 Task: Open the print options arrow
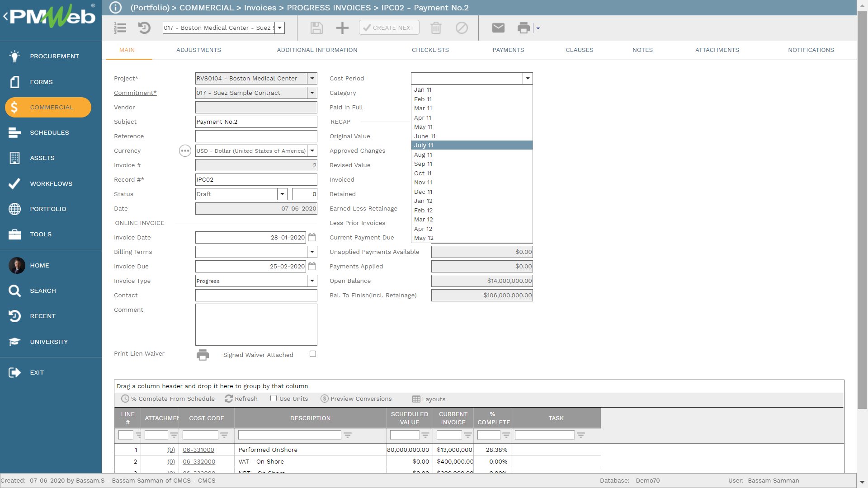(538, 28)
